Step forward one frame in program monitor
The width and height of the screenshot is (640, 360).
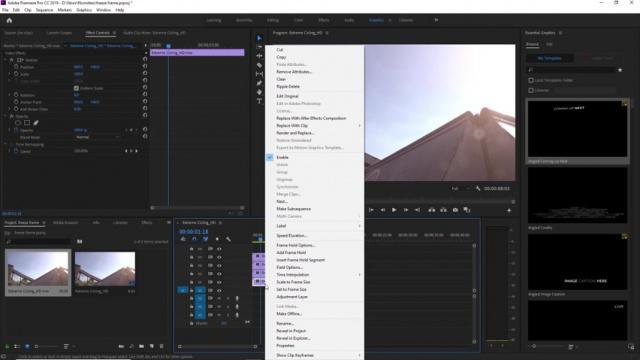[406, 210]
